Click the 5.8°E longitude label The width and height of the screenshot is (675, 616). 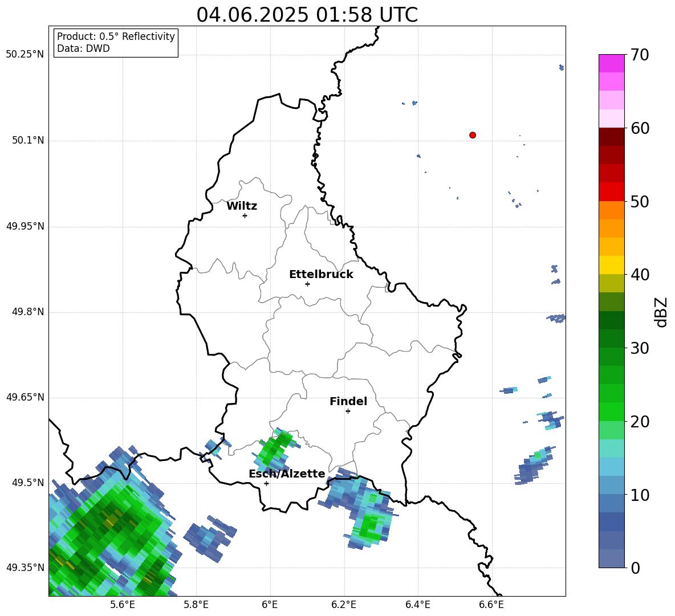coord(196,605)
